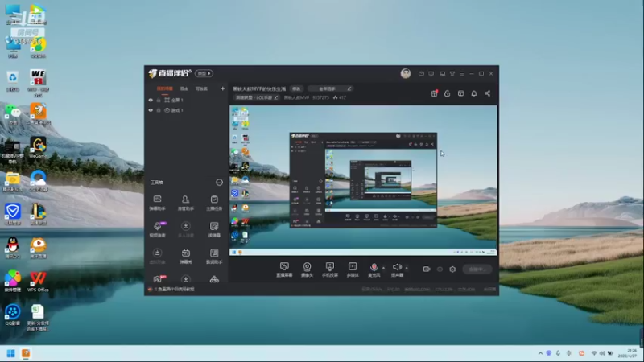Click the share icon in the top-right toolbar
Screen dimensions: 644x362
[x=487, y=93]
